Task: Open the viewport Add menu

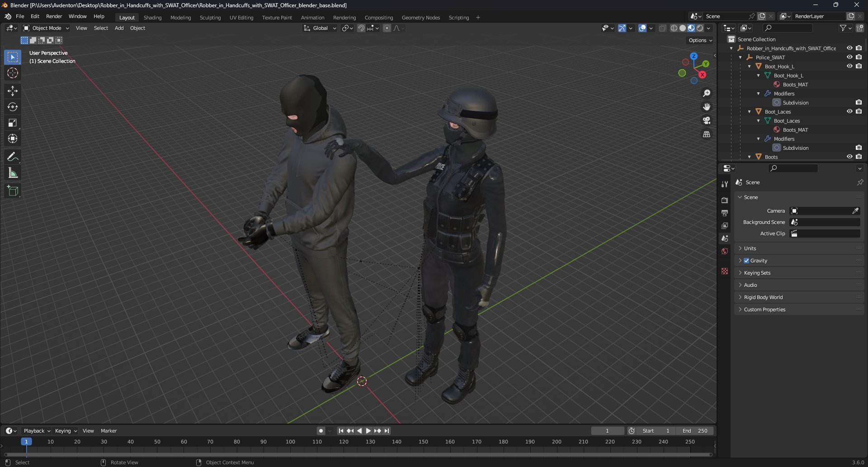Action: (119, 28)
